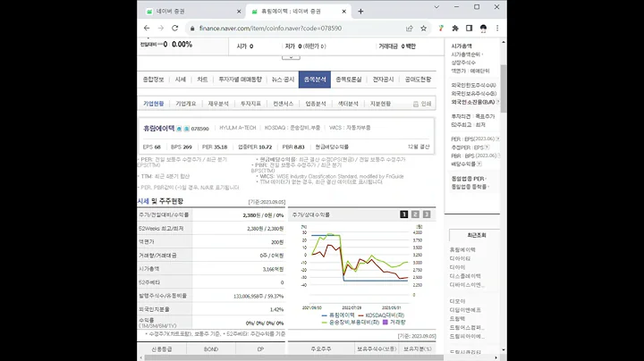
Task: Open the tab search chevron in title bar
Action: [x=436, y=7]
